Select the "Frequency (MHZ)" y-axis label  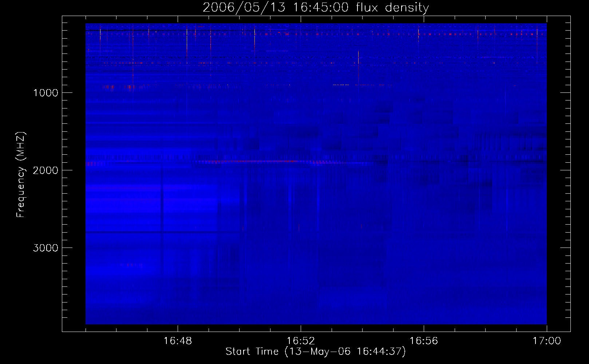[x=21, y=175]
